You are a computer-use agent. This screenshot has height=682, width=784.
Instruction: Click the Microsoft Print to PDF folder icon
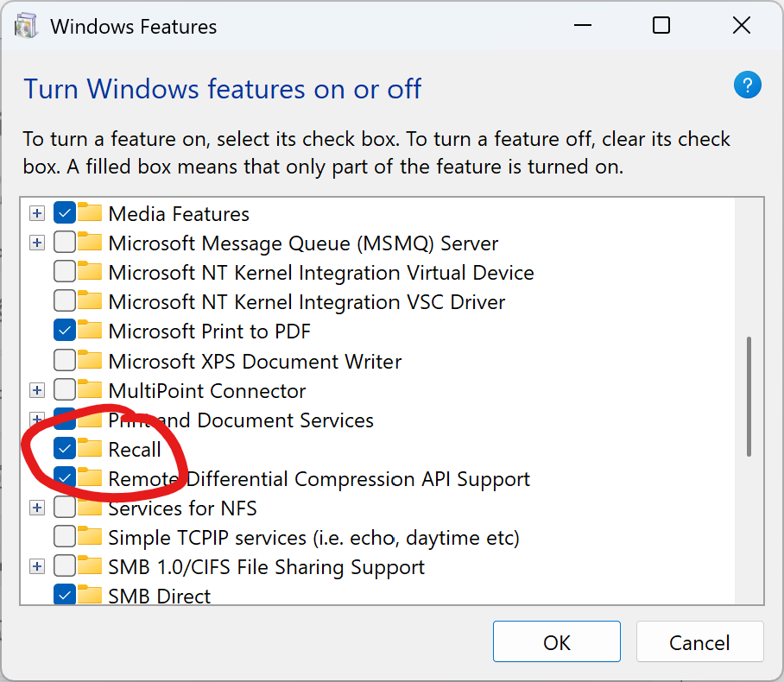pyautogui.click(x=90, y=331)
